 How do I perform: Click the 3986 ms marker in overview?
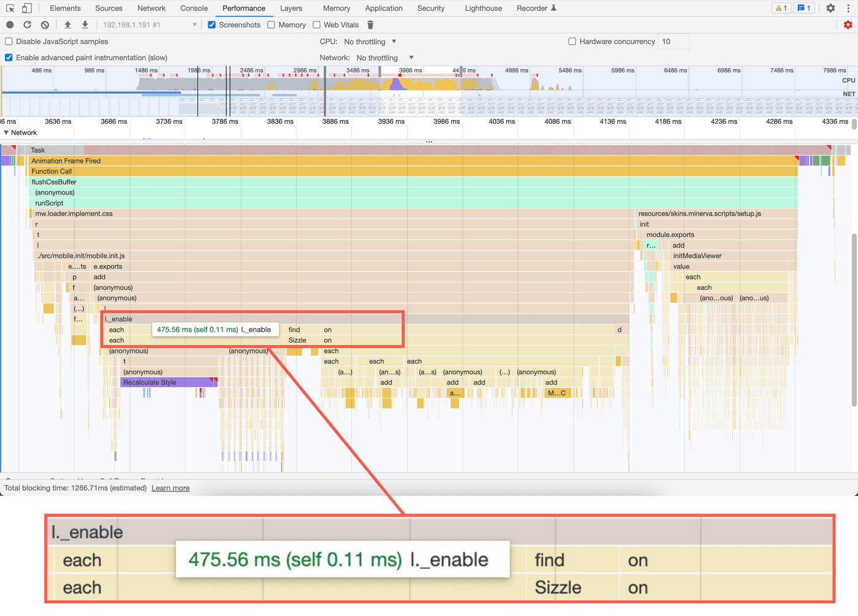411,70
